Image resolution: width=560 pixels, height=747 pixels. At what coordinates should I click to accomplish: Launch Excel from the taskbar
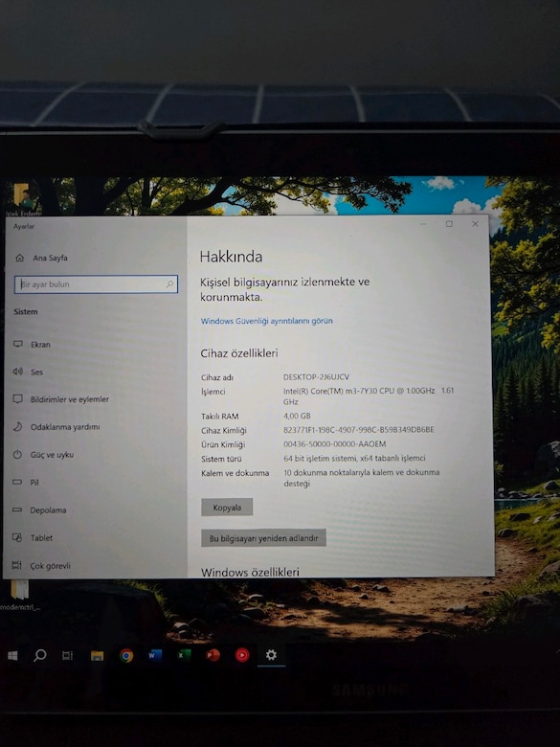click(184, 655)
